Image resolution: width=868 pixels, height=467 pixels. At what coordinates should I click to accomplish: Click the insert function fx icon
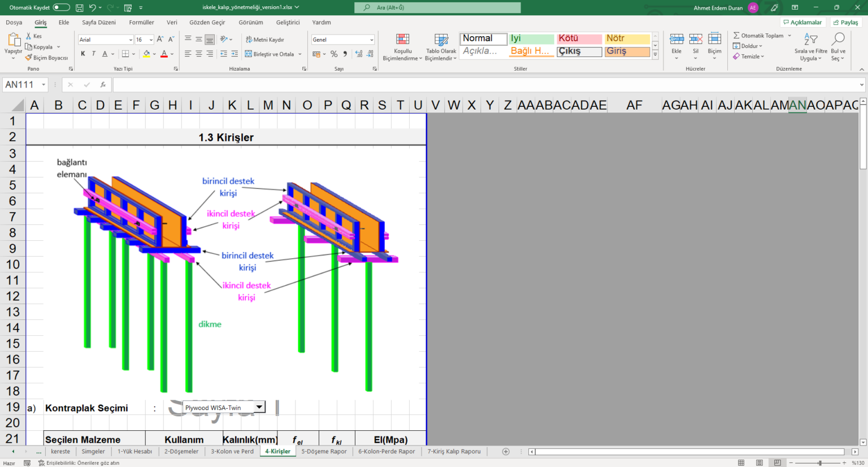coord(103,85)
